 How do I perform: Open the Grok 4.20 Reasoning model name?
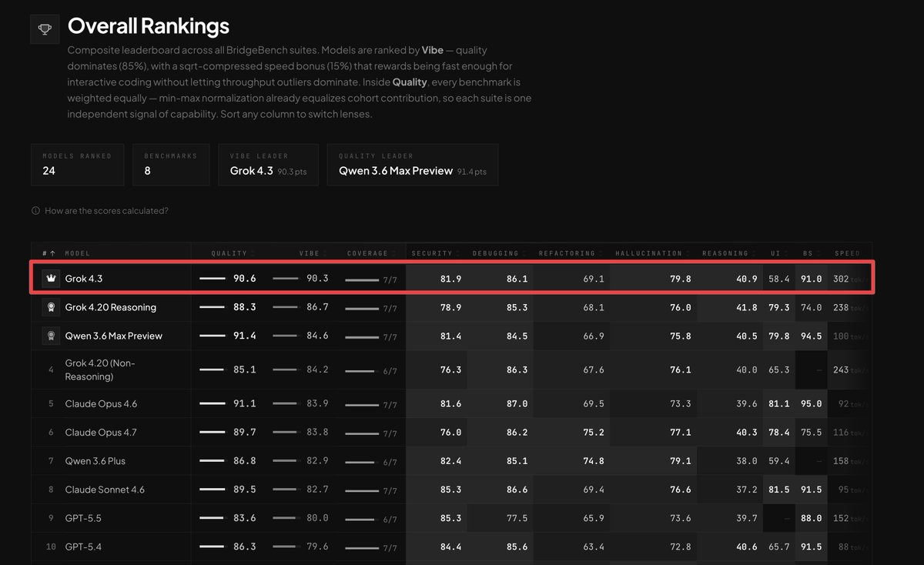(111, 307)
